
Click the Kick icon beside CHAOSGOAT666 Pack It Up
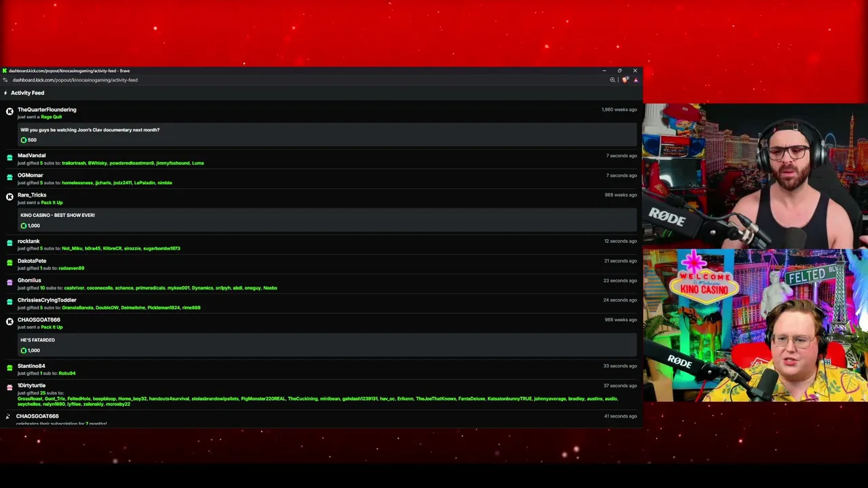9,321
